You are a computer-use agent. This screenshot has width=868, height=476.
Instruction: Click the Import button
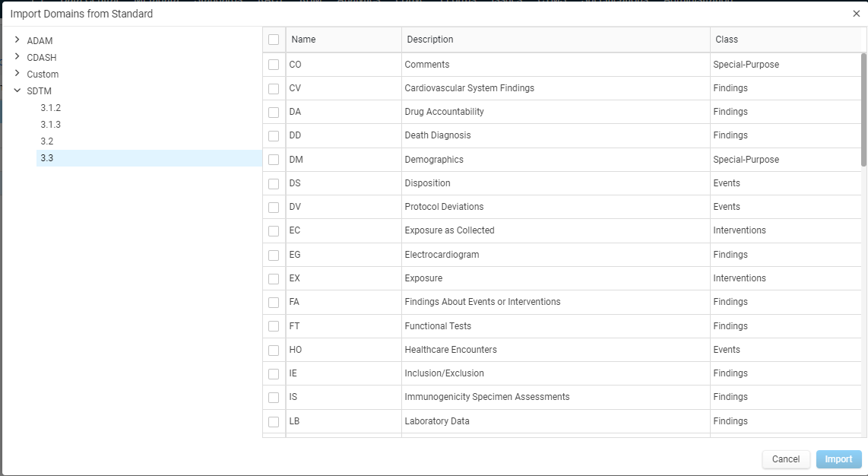(838, 459)
